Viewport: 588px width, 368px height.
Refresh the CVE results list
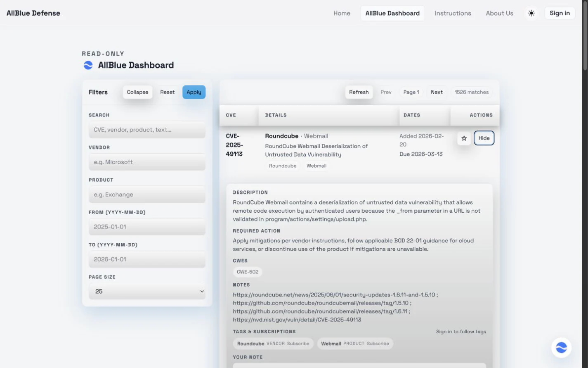coord(359,92)
